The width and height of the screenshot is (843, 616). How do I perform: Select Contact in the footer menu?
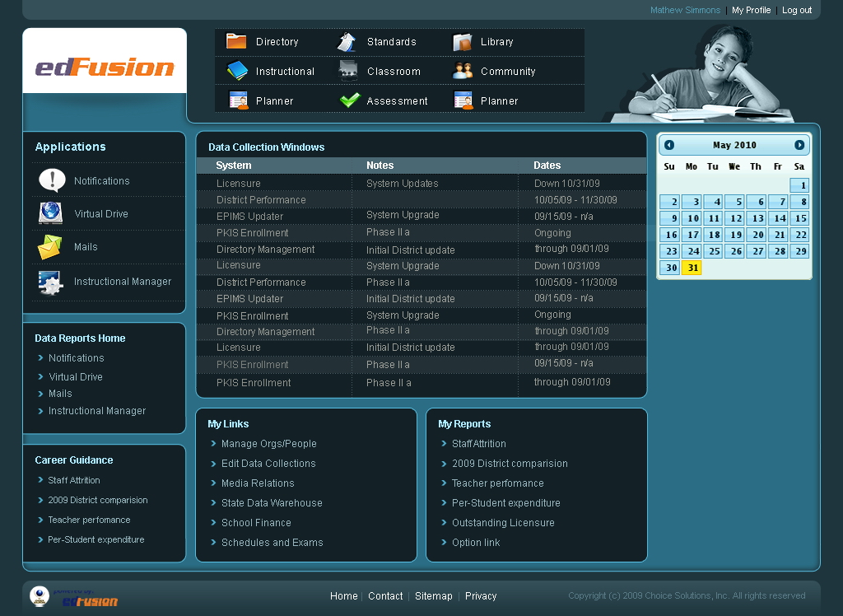coord(385,596)
